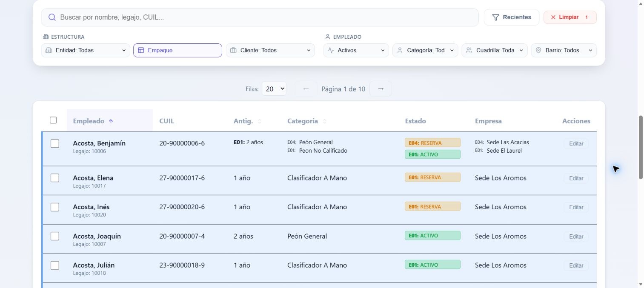Screen dimensions: 644x288
Task: Click the red X icon on Limpiar
Action: 553,17
